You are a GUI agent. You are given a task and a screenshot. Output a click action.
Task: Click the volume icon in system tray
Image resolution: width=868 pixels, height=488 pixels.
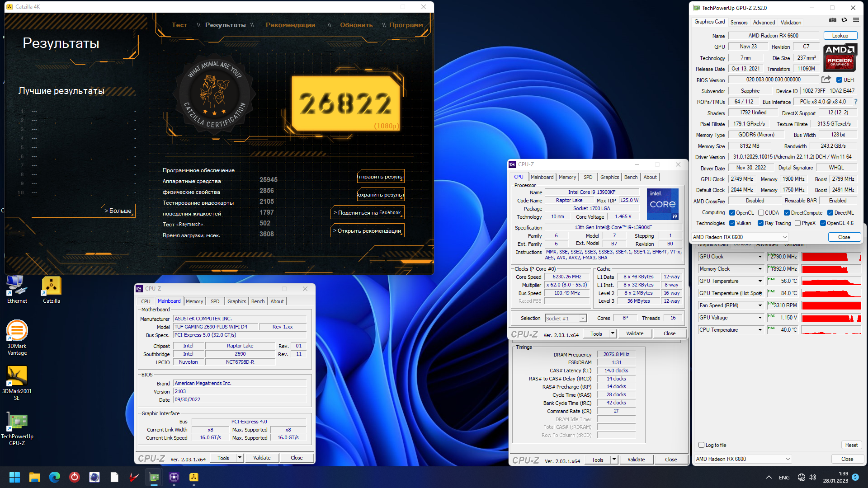tap(812, 477)
